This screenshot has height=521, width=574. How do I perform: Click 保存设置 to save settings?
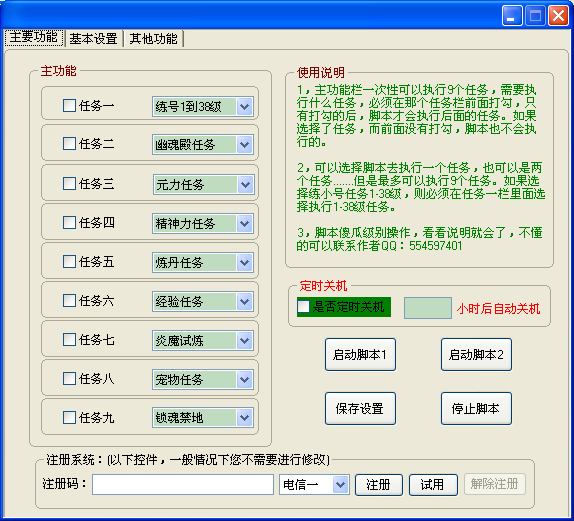[x=360, y=409]
